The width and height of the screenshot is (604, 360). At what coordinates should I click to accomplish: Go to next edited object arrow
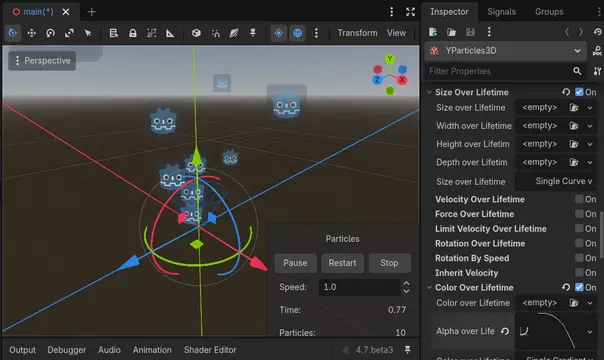point(581,32)
